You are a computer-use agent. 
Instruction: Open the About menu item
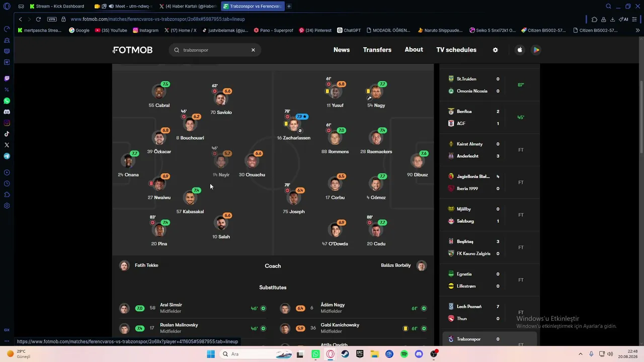414,50
